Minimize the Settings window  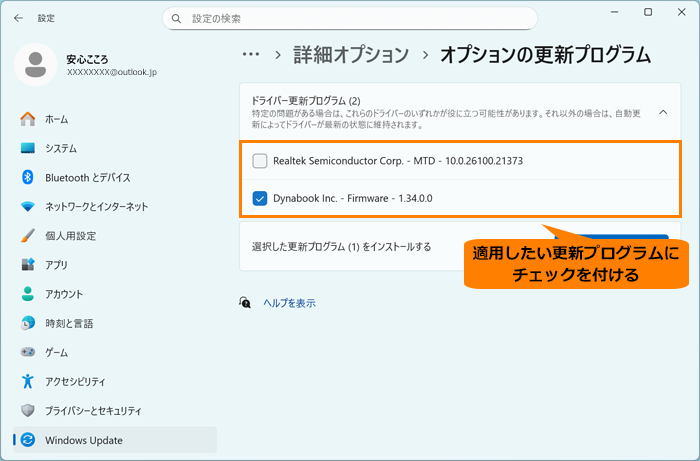[x=615, y=12]
